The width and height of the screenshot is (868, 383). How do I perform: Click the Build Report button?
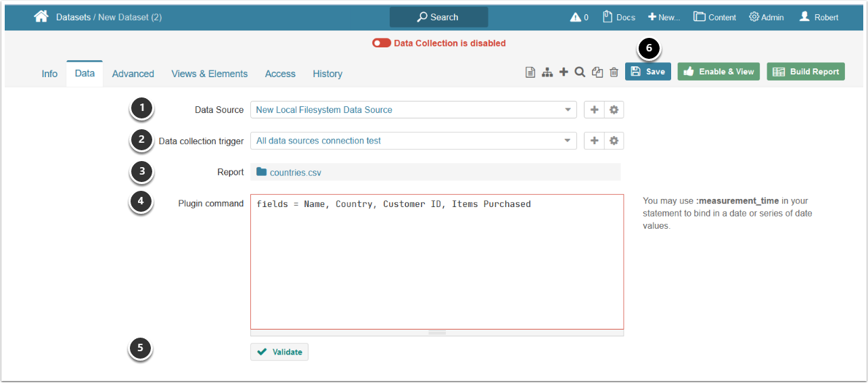click(x=806, y=72)
